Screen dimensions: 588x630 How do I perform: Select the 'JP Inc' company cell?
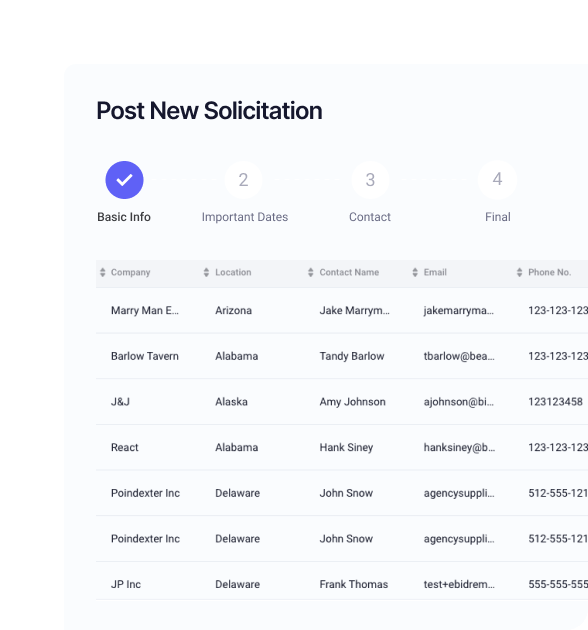[126, 584]
